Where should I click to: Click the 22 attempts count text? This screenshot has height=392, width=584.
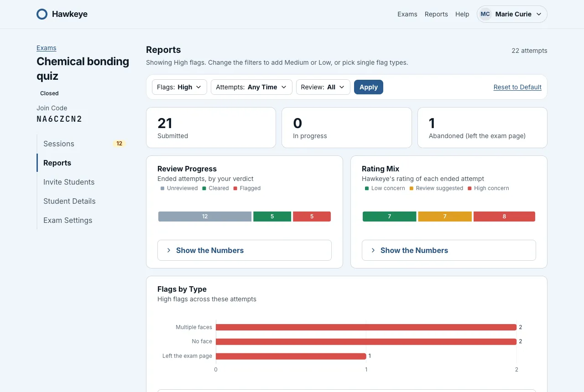(x=529, y=51)
